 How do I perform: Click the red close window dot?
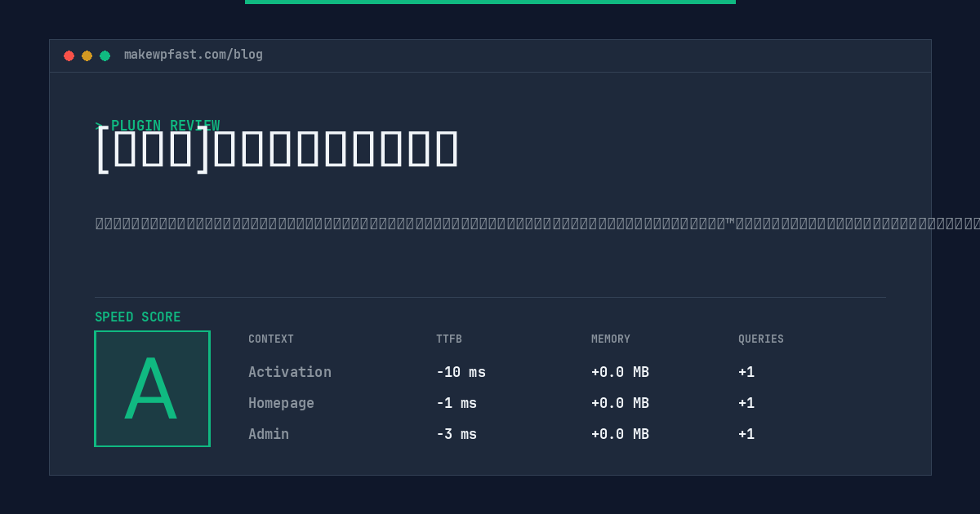pos(69,55)
